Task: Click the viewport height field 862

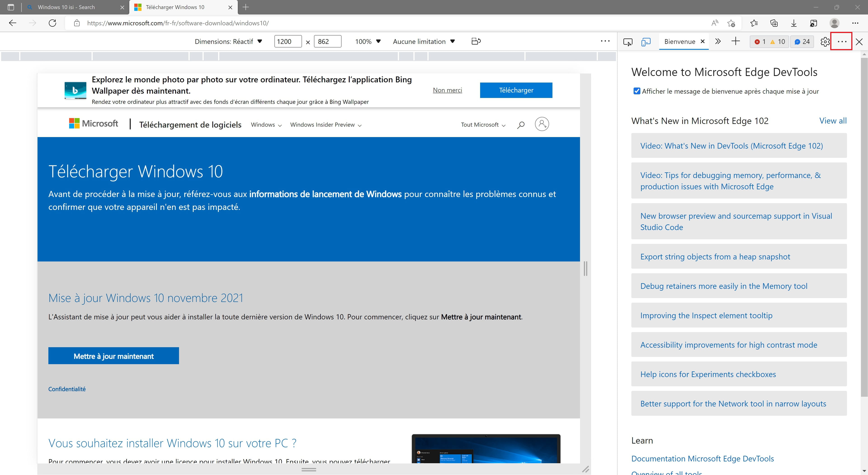Action: [x=328, y=41]
